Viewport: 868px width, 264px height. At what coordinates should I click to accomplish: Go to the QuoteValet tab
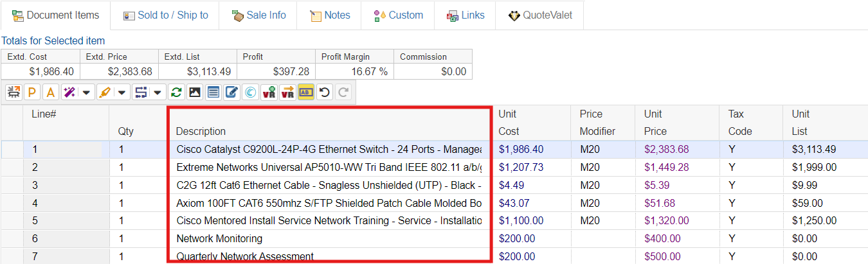pos(539,15)
